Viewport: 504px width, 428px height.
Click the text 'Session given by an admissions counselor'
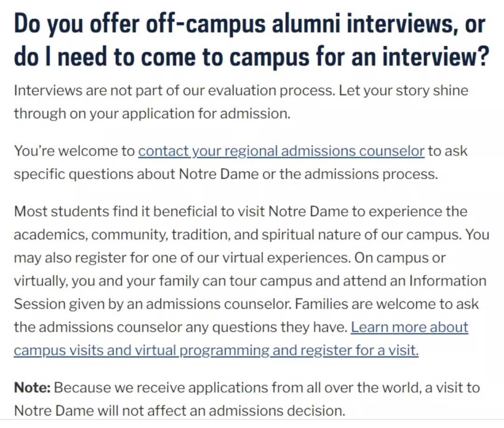pyautogui.click(x=152, y=304)
